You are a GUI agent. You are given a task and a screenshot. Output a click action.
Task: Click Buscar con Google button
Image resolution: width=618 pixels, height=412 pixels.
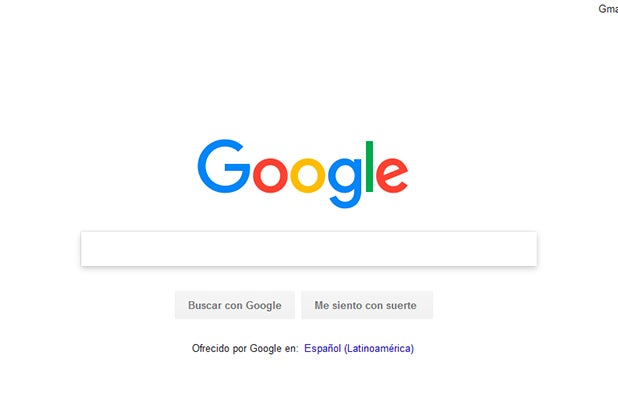(x=235, y=305)
